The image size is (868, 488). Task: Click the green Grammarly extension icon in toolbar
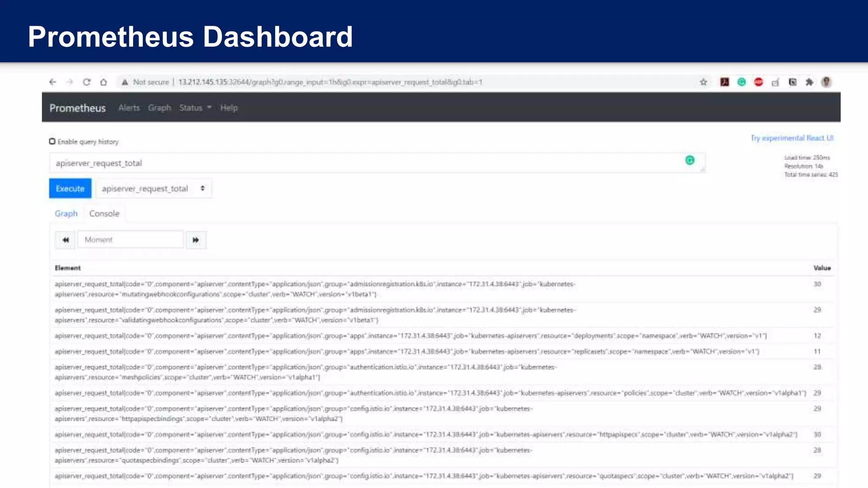point(742,82)
